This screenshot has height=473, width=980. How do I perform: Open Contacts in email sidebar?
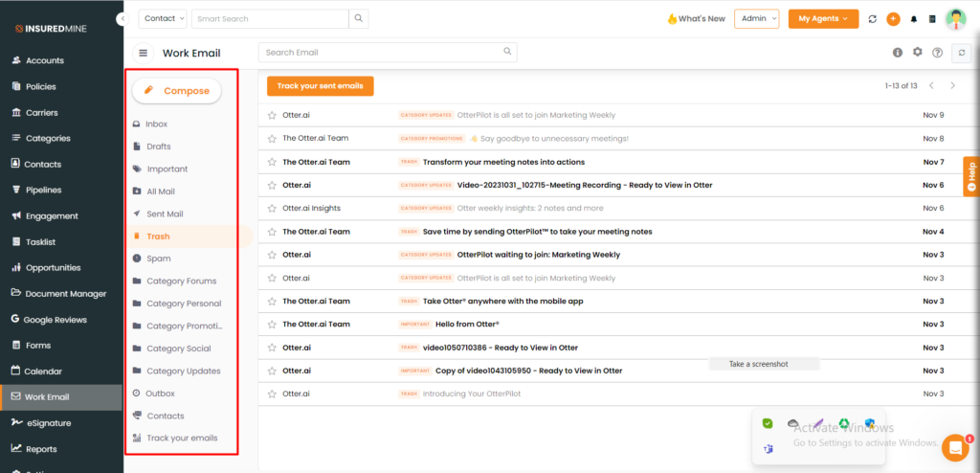(158, 417)
